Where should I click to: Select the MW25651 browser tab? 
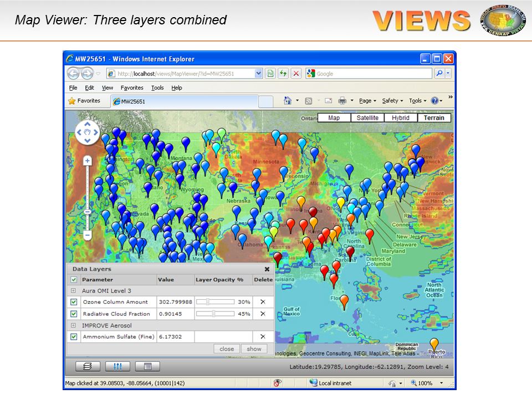184,101
